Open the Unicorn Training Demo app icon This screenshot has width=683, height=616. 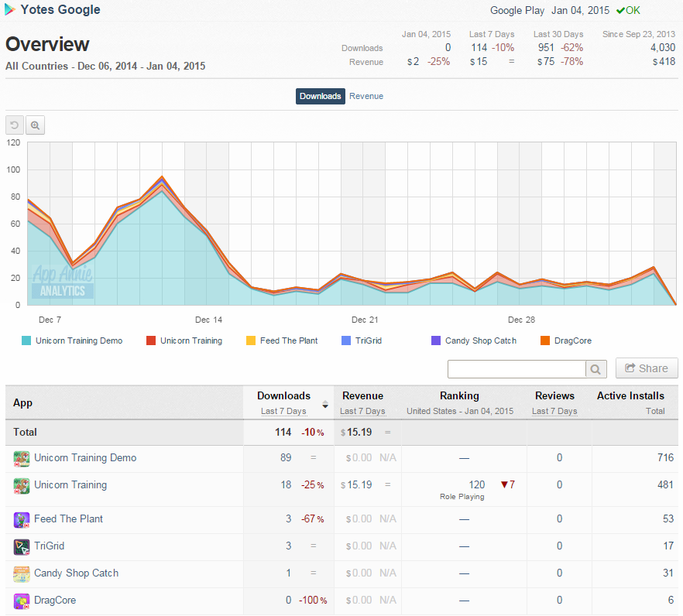(x=22, y=459)
